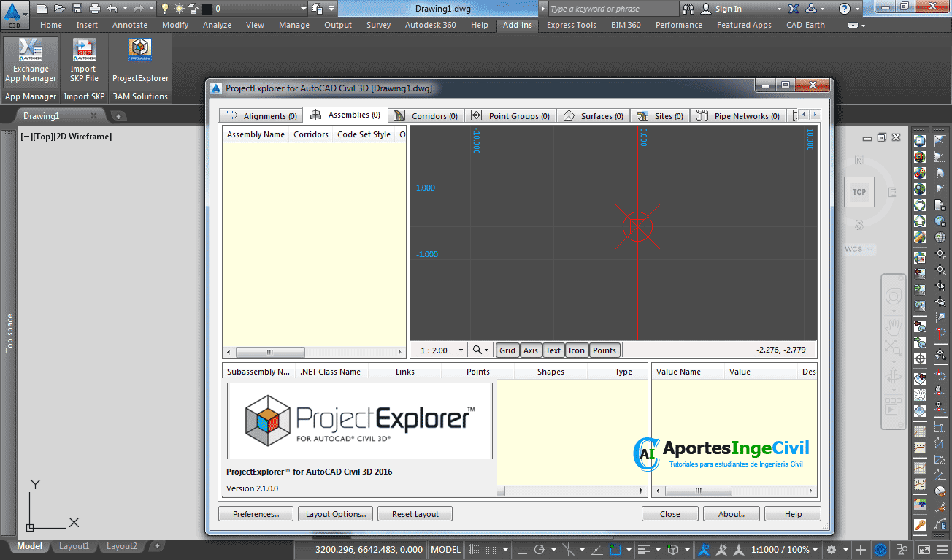Toggle the Points display button
This screenshot has height=560, width=952.
(604, 350)
